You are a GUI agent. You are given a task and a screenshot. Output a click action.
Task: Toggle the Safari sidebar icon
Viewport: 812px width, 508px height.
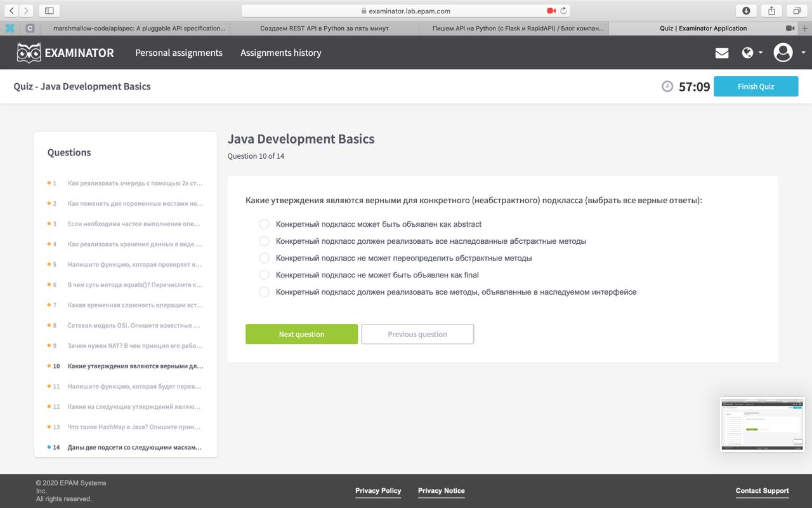coord(49,11)
